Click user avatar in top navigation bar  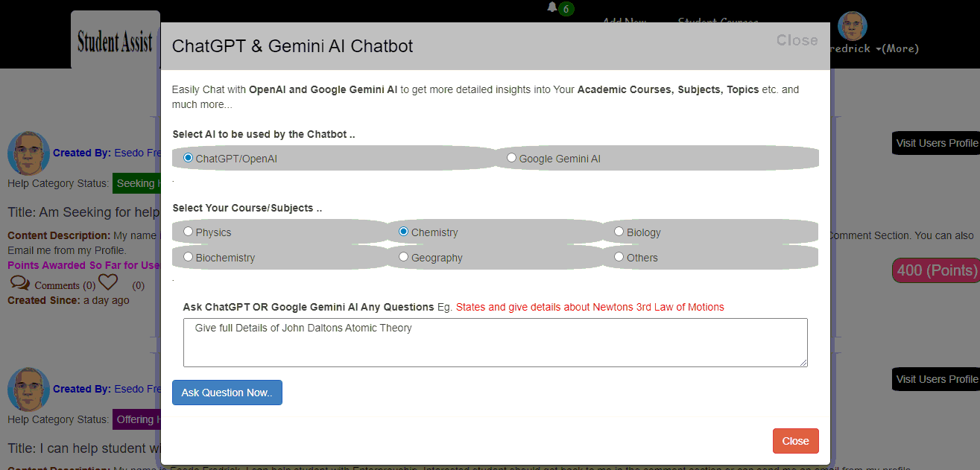coord(853,26)
